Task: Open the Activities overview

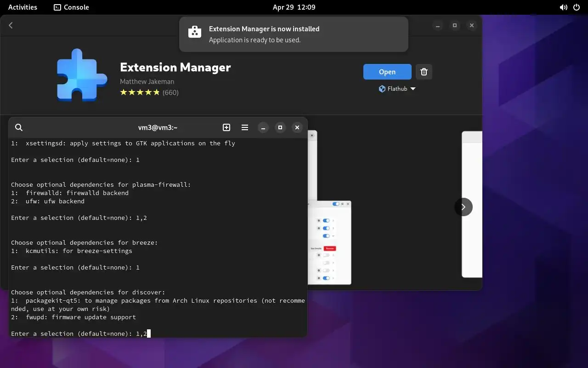Action: point(23,7)
